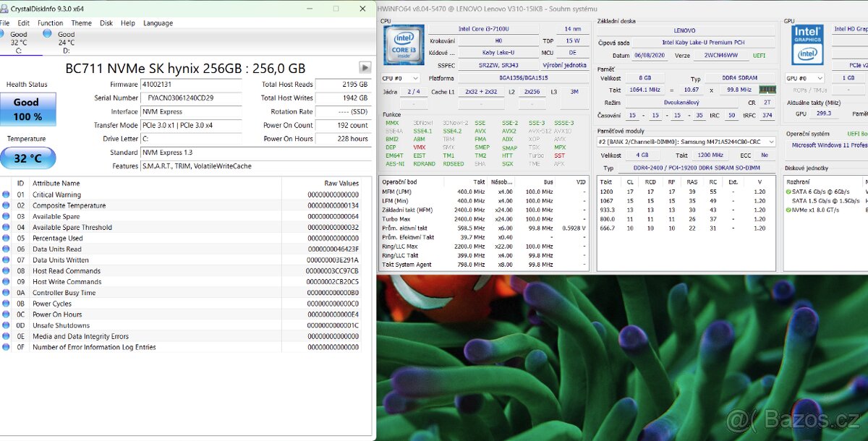The height and width of the screenshot is (441, 868).
Task: Click the blue dot beside Critical Warning attribute
Action: 7,194
